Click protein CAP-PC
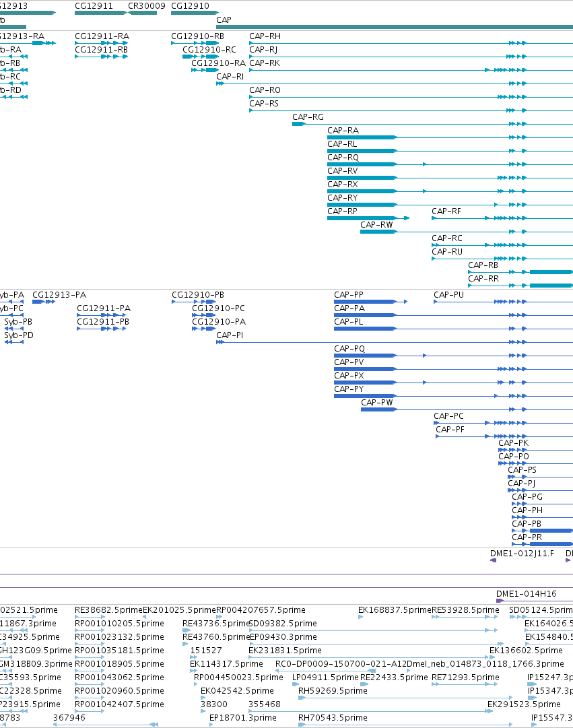Screen dimensions: 573x728 coord(448,416)
